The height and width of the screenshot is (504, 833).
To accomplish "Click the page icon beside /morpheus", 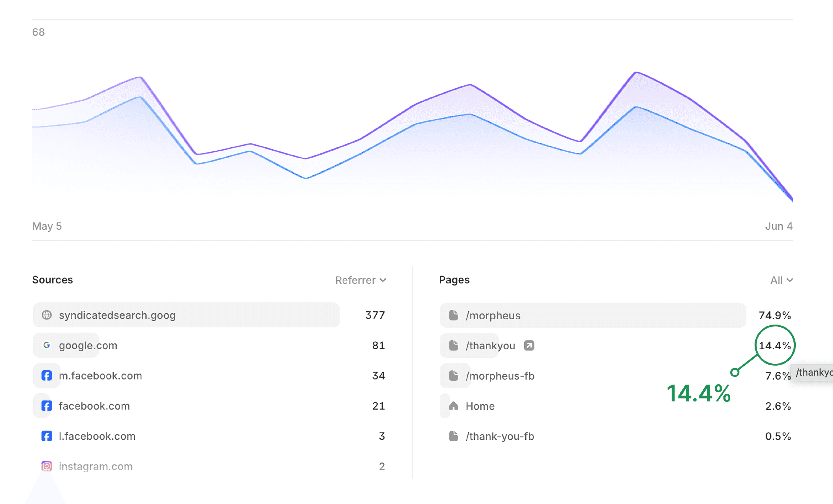I will click(453, 315).
